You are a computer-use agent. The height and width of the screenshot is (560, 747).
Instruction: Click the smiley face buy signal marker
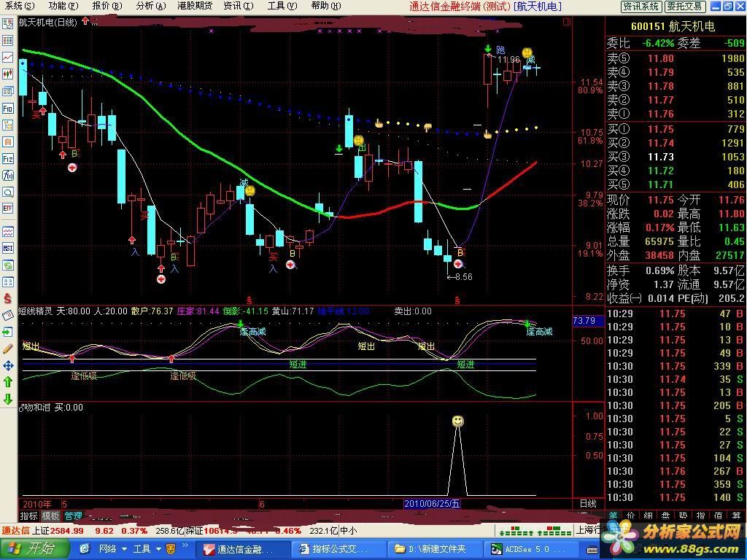pyautogui.click(x=457, y=421)
